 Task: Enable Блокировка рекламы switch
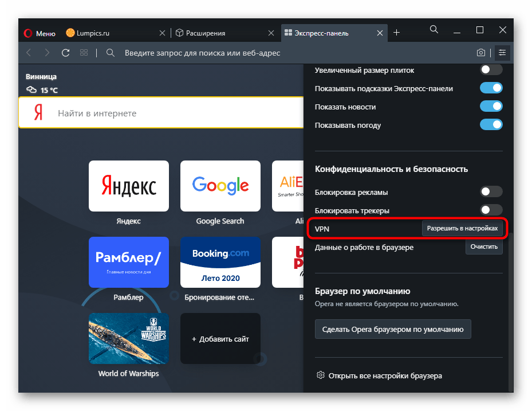(491, 191)
